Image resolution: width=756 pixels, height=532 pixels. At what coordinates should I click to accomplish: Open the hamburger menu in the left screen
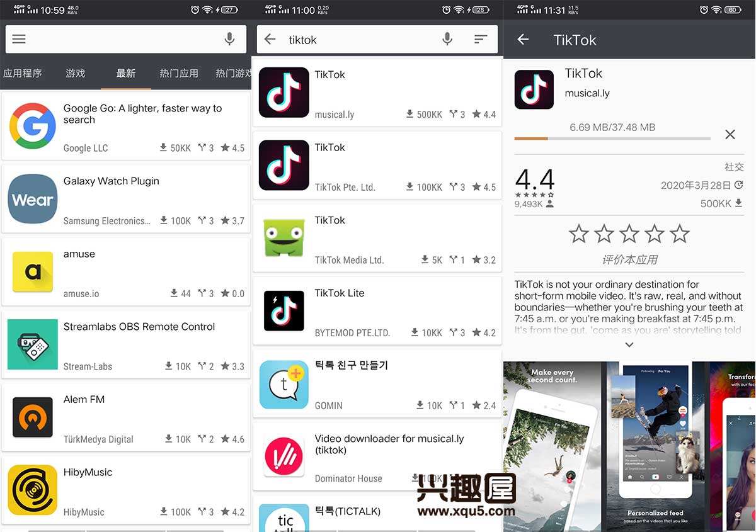click(x=19, y=39)
